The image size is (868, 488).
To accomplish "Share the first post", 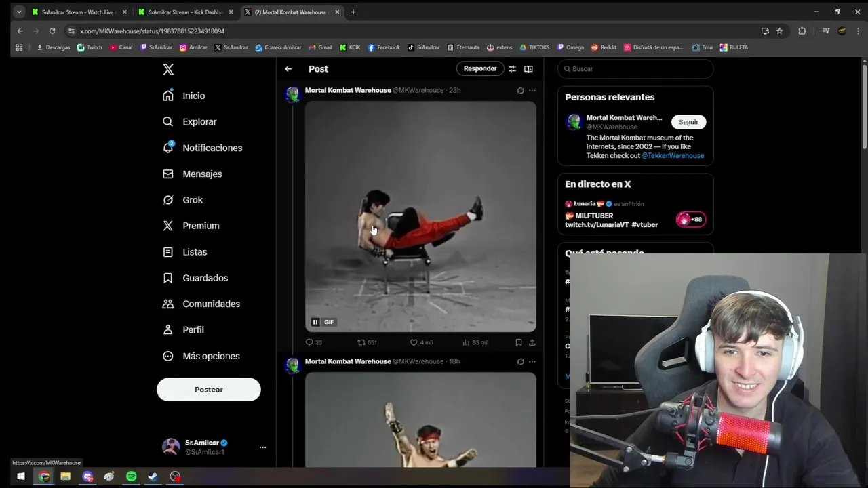I will click(x=532, y=342).
